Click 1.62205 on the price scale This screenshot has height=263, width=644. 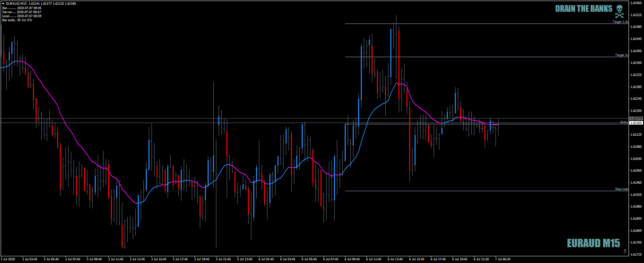pos(637,111)
